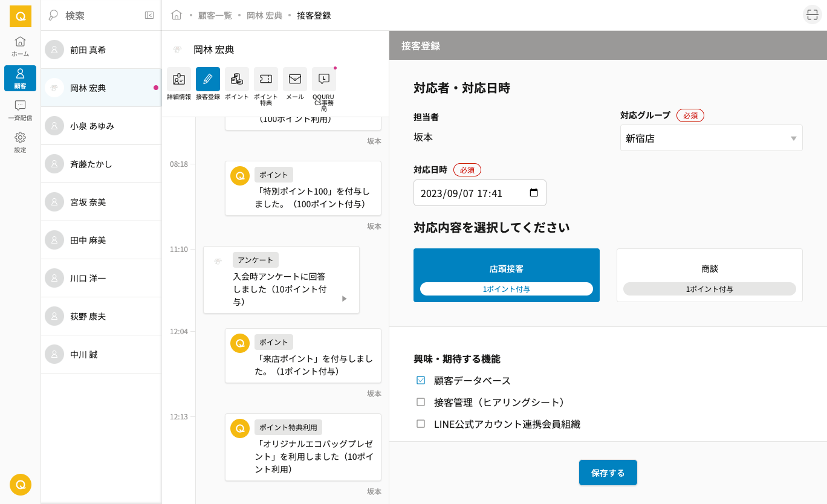Open the ポイント coins icon

click(x=236, y=79)
